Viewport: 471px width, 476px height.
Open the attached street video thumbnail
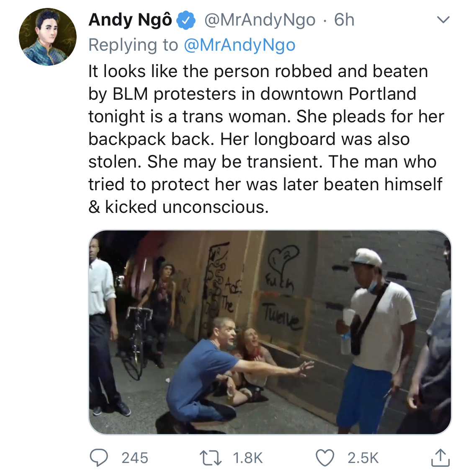[270, 332]
